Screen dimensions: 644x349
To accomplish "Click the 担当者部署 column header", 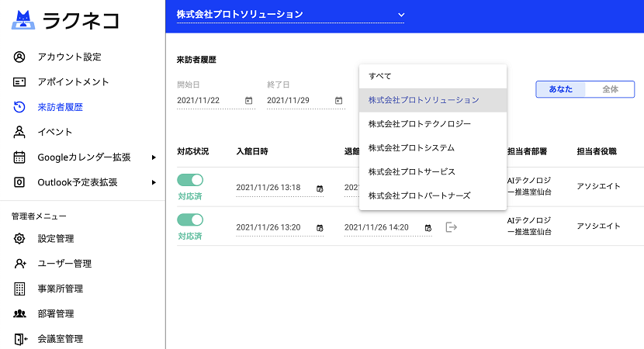I will click(x=528, y=151).
